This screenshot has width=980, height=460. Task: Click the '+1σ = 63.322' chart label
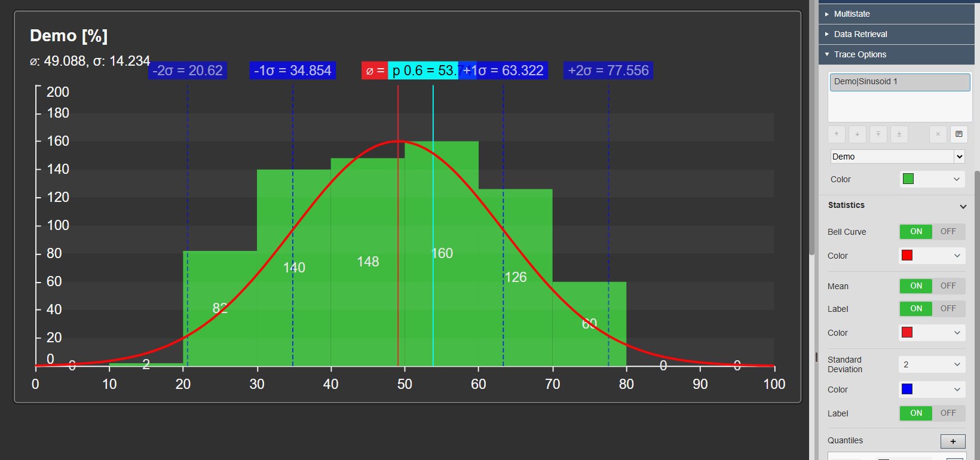[503, 70]
